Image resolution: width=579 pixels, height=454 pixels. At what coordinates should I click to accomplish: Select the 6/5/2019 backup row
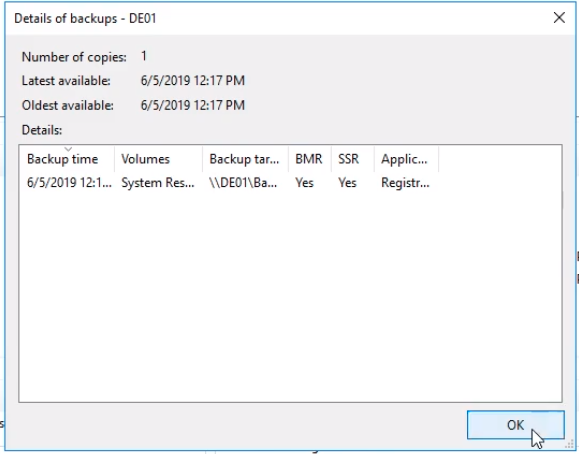[228, 183]
